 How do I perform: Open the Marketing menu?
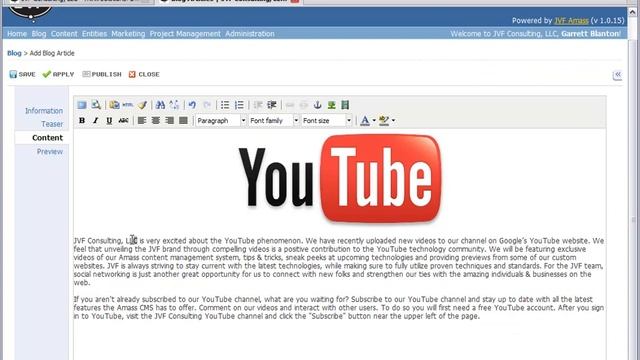pos(128,33)
